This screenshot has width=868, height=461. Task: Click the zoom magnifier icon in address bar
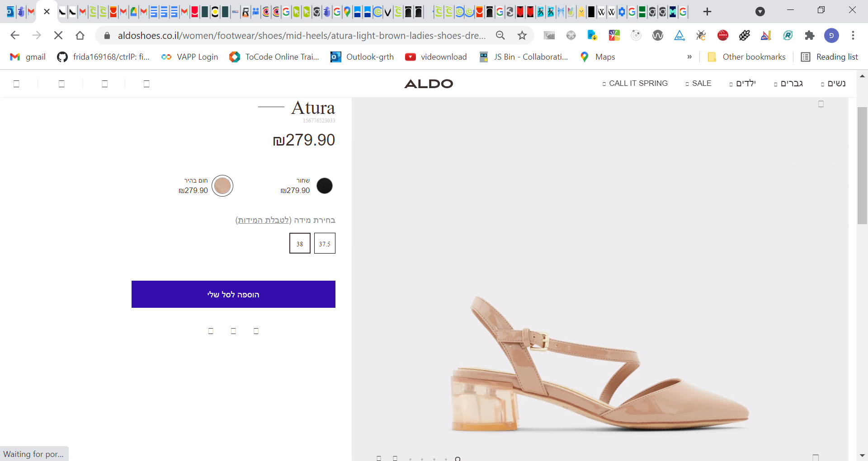click(500, 35)
